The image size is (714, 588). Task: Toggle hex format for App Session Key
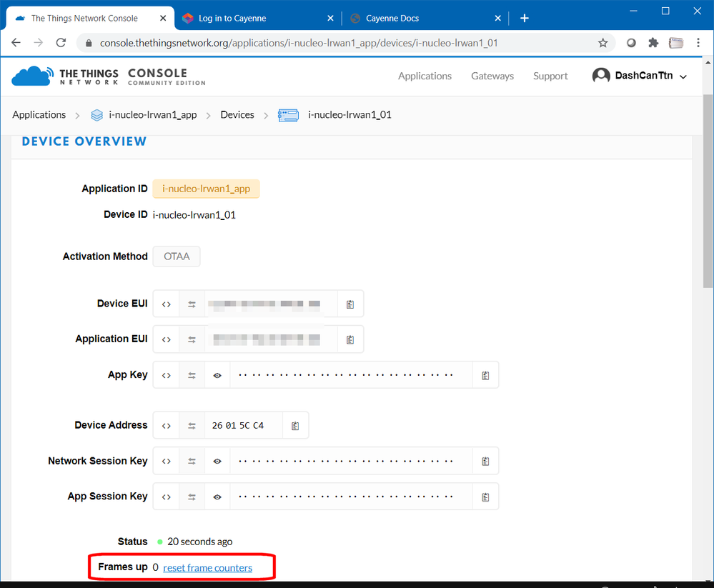click(167, 497)
